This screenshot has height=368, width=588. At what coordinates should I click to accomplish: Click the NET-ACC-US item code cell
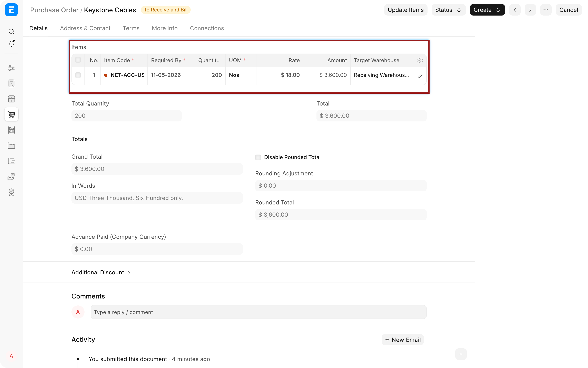tap(124, 75)
